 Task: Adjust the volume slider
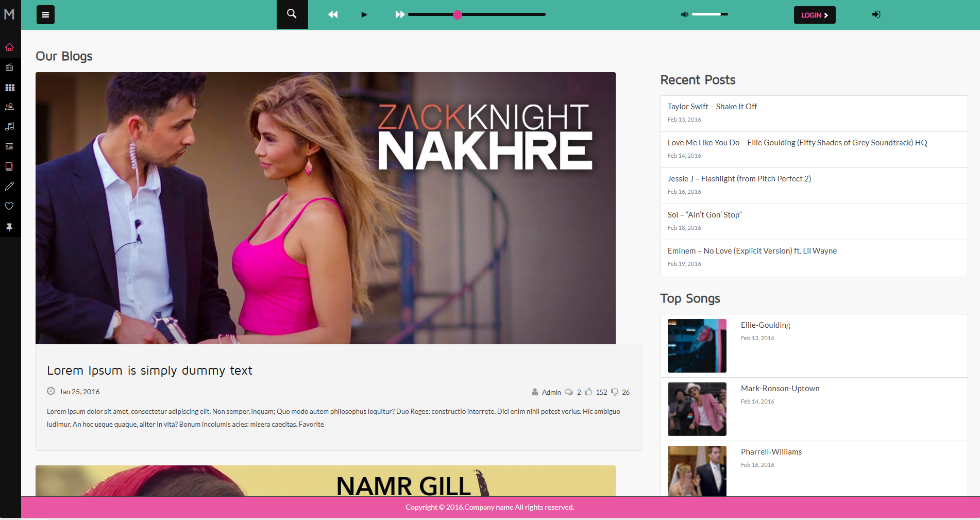(x=710, y=14)
